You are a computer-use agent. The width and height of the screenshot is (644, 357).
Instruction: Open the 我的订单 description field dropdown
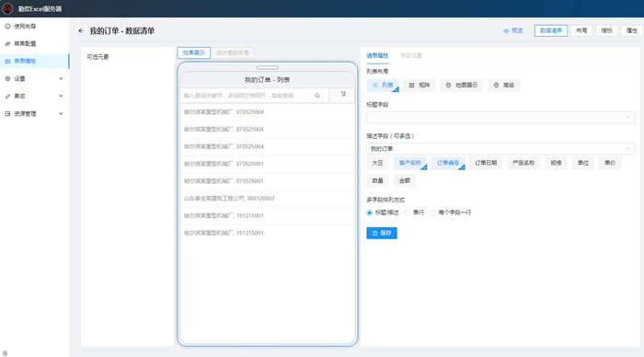pyautogui.click(x=500, y=149)
